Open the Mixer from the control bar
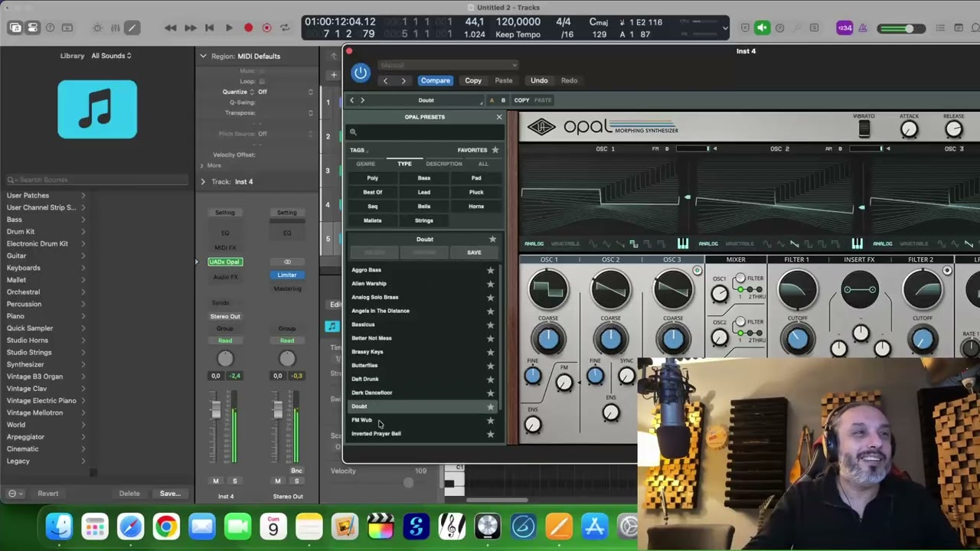The image size is (980, 551). coord(115,28)
